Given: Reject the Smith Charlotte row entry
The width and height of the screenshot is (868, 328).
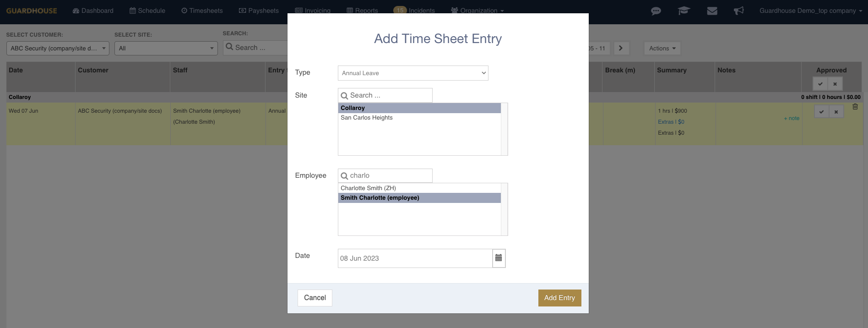Looking at the screenshot, I should (836, 112).
